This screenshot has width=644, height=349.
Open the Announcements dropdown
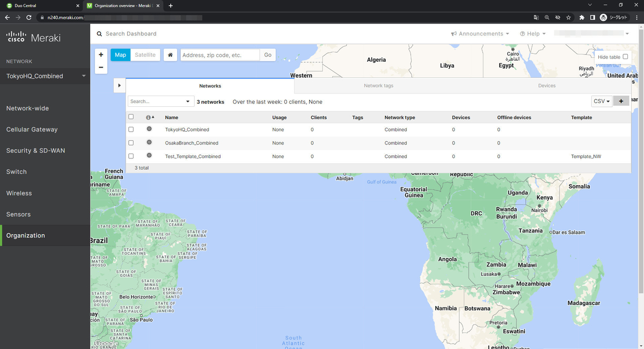click(x=480, y=34)
